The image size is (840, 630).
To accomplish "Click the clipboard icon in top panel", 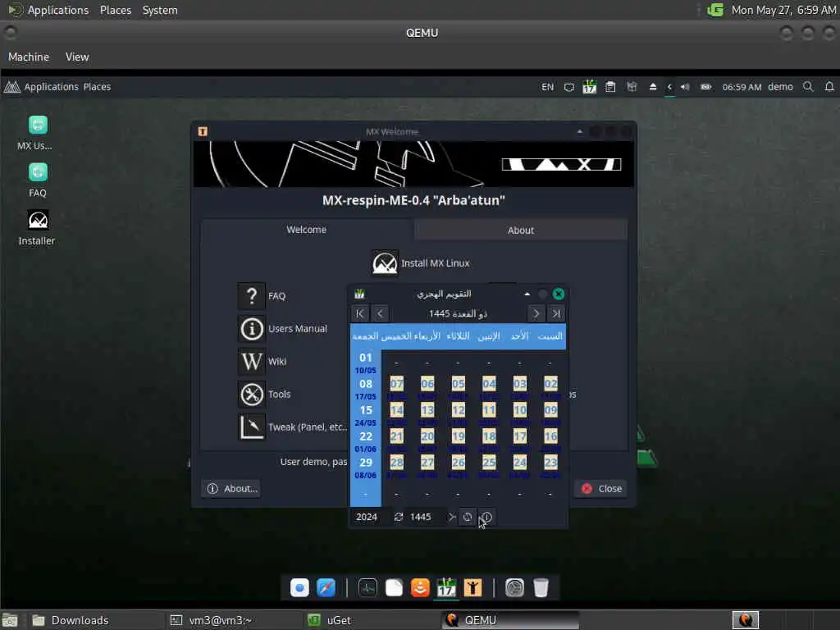I will (610, 87).
